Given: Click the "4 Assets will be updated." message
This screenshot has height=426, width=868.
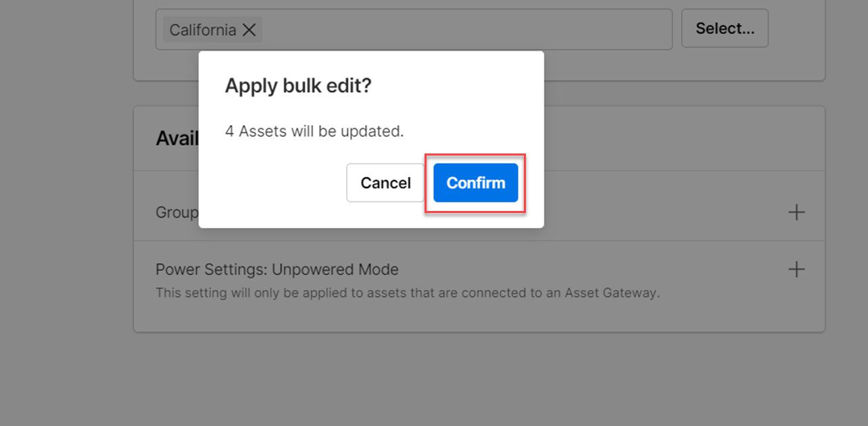Looking at the screenshot, I should 314,131.
